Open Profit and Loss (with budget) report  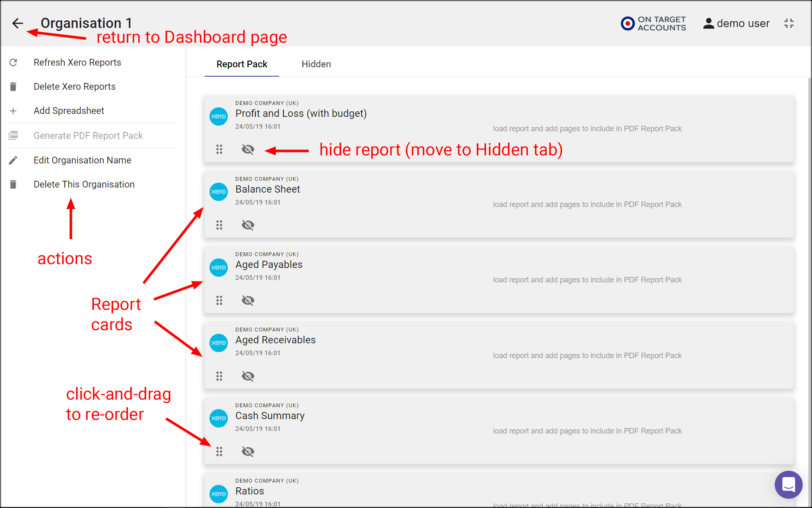coord(301,113)
